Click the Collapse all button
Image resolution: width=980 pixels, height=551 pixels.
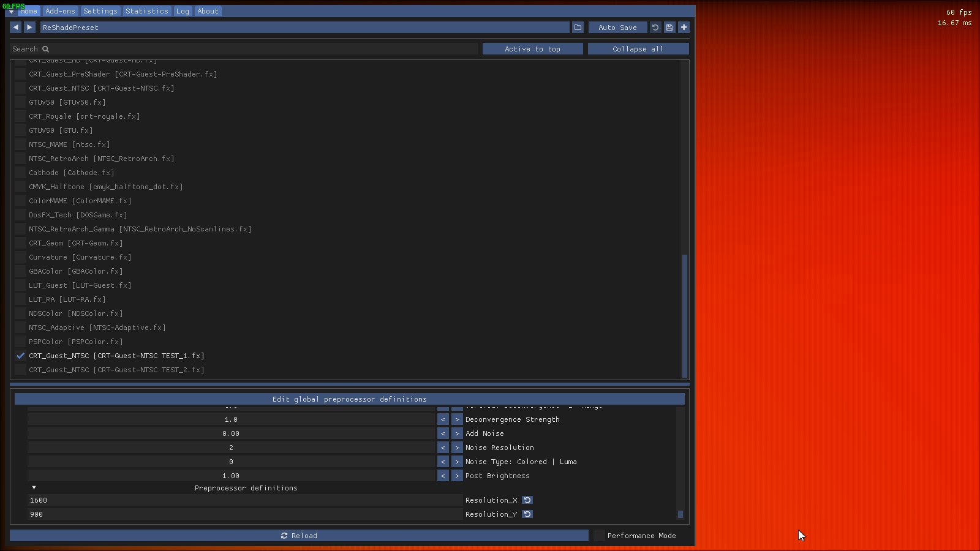coord(638,49)
